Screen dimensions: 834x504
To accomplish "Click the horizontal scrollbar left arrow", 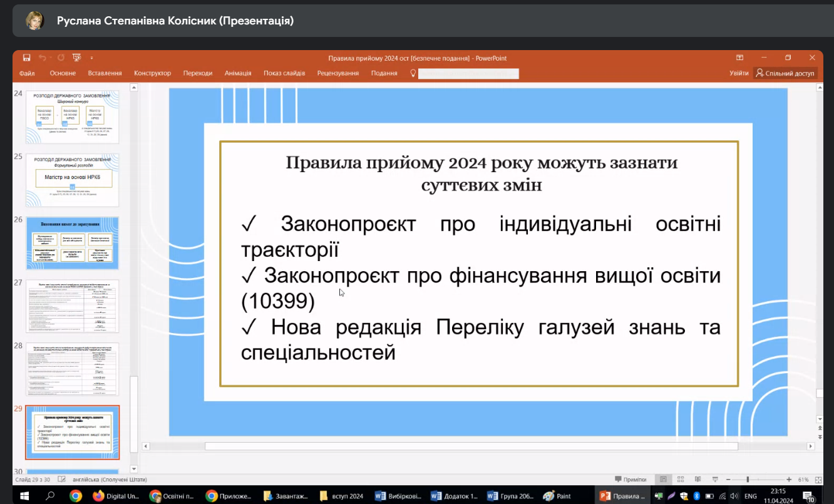I will click(147, 446).
